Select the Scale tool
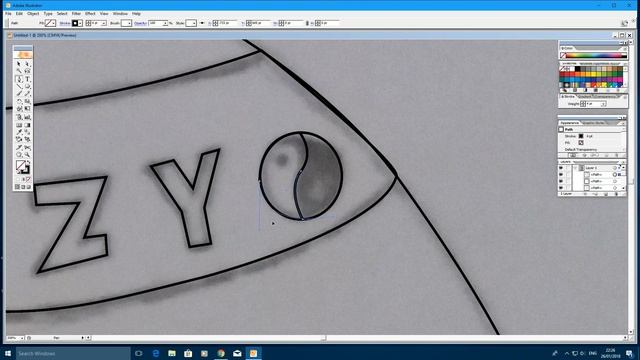This screenshot has width=640, height=360. [x=27, y=101]
